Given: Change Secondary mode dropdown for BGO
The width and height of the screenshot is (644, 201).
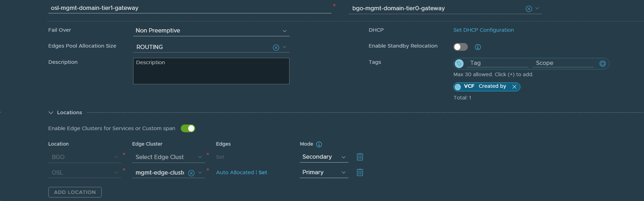Looking at the screenshot, I should (x=323, y=157).
